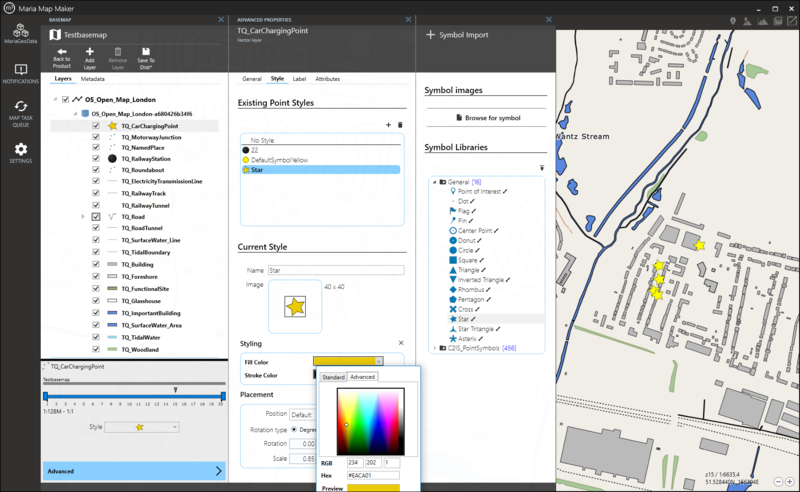Pick a color in the spectrum picker
The height and width of the screenshot is (492, 800).
[370, 422]
